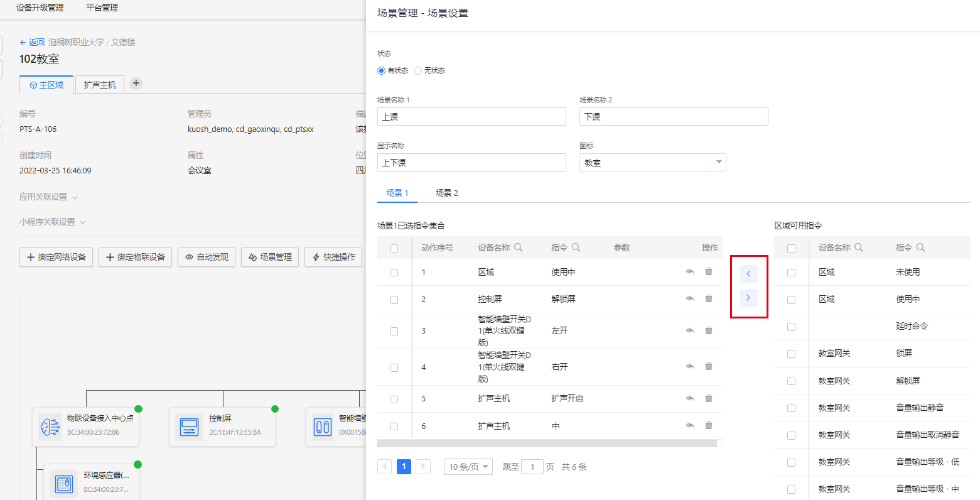Click delete trash icon for 扩声开启 row

[708, 398]
